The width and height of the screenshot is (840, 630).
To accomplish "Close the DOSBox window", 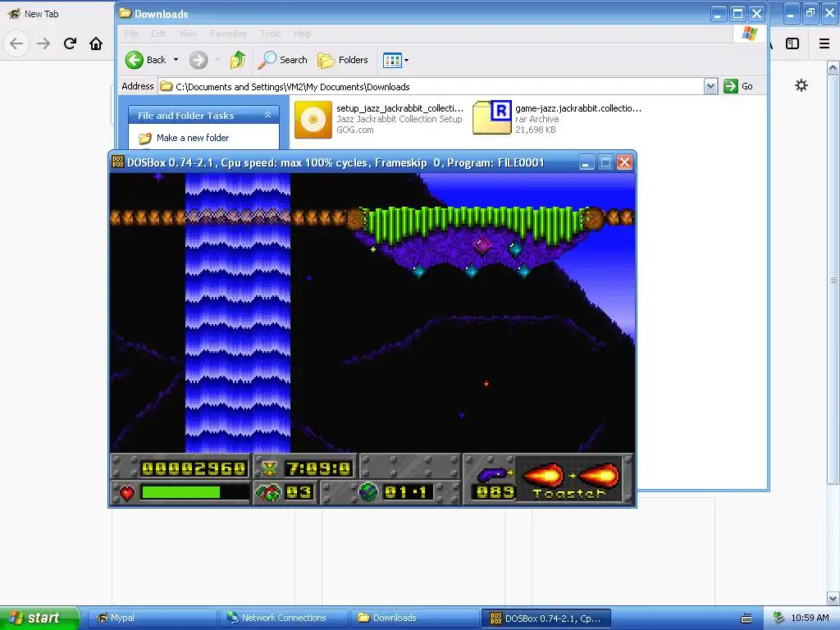I will click(x=624, y=162).
